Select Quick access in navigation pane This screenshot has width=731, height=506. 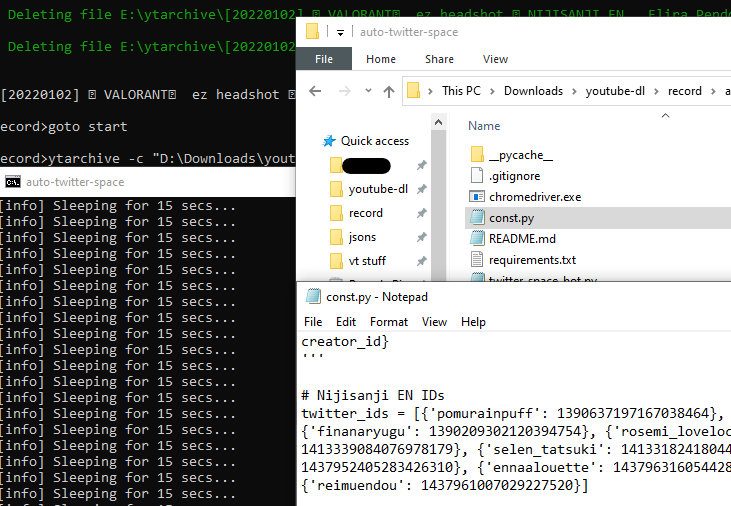(374, 141)
